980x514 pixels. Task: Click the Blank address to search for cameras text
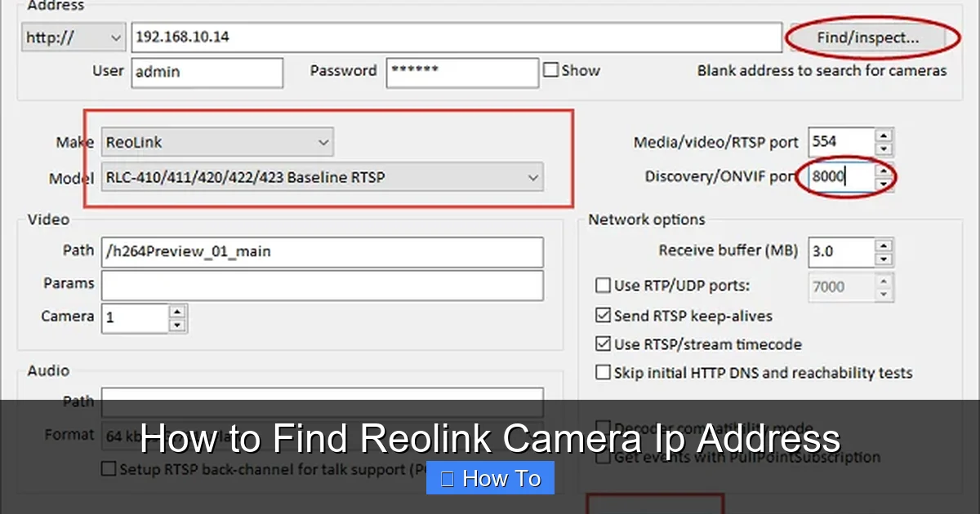[822, 71]
